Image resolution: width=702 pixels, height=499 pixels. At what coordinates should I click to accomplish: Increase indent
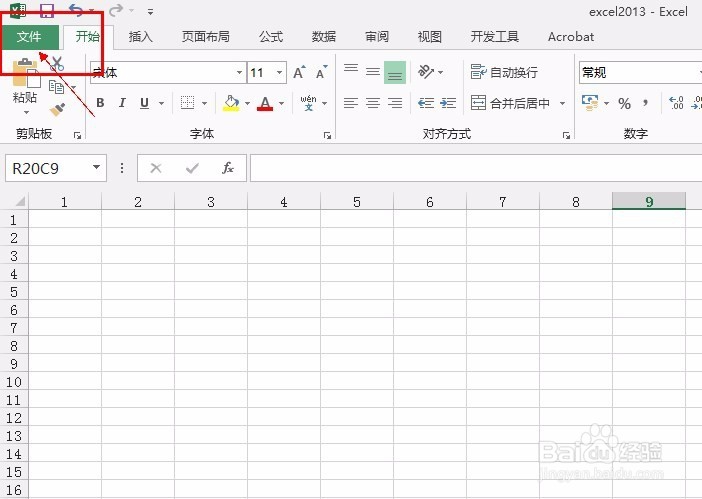pos(448,103)
